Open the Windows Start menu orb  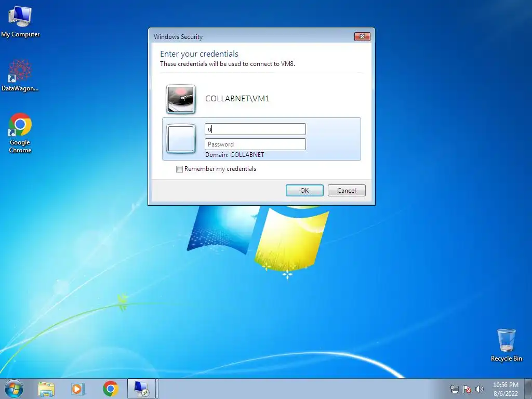[14, 389]
